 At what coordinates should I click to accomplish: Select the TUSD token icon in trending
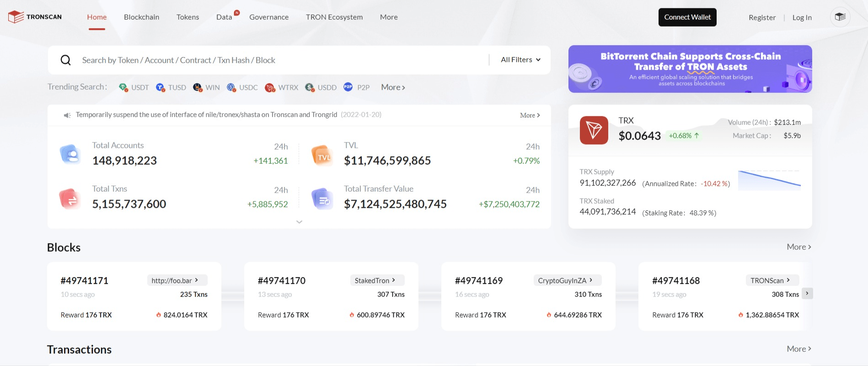160,87
